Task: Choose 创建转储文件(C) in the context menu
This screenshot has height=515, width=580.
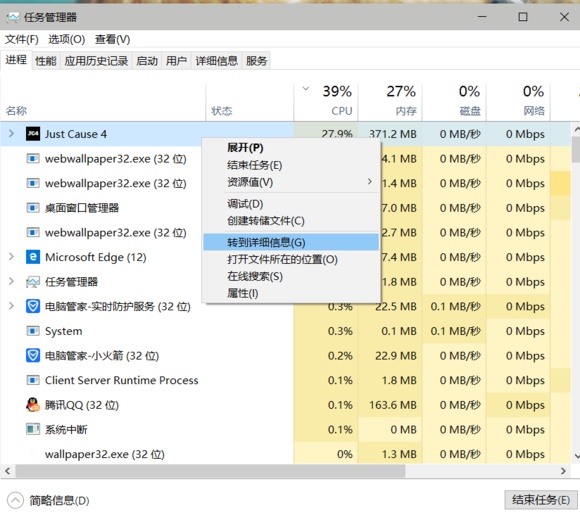Action: (291, 221)
